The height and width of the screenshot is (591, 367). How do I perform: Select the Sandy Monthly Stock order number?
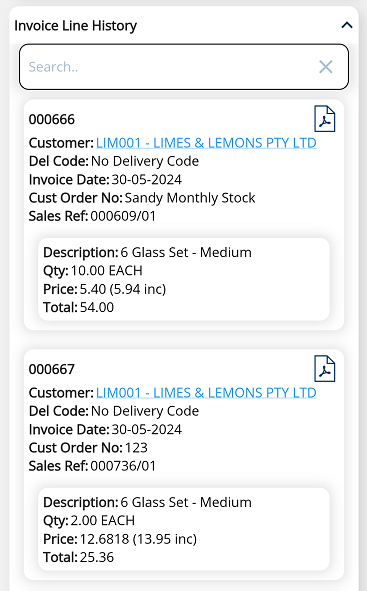(190, 198)
